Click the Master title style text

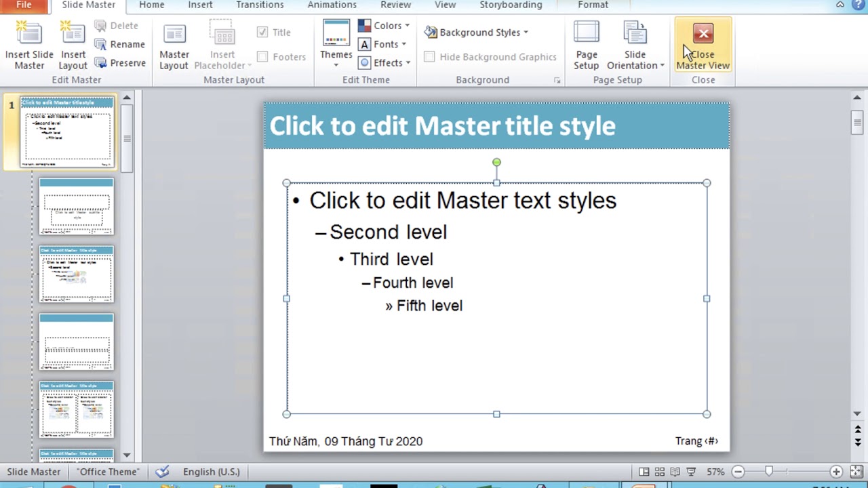click(442, 126)
